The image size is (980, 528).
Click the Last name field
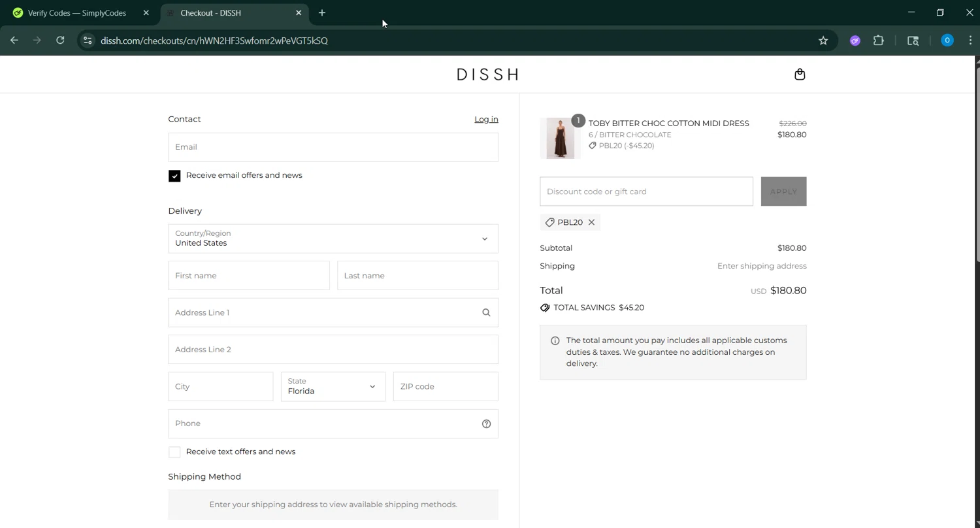tap(417, 276)
